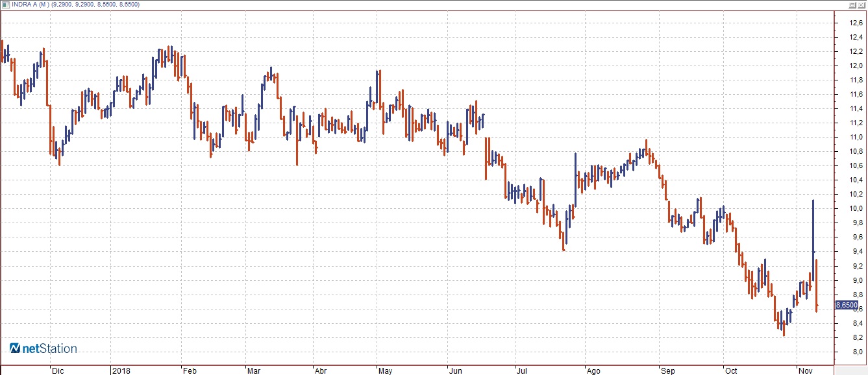The width and height of the screenshot is (868, 375).
Task: Click the Jul label on the time axis
Action: (x=521, y=371)
